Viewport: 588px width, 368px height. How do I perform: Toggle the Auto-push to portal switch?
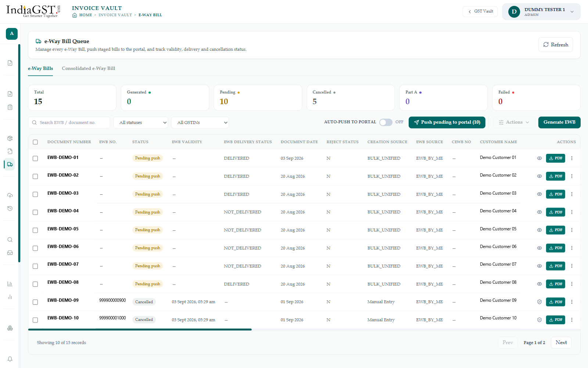coord(386,122)
